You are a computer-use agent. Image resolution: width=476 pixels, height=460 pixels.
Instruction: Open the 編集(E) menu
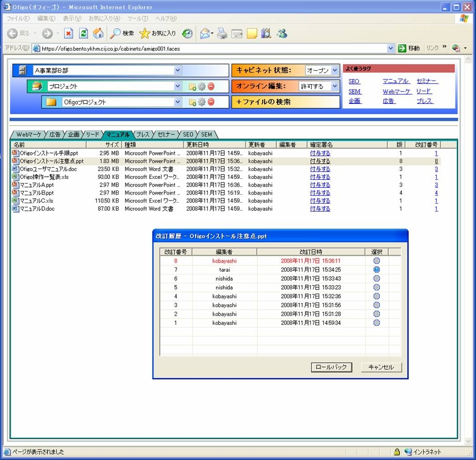click(x=47, y=18)
